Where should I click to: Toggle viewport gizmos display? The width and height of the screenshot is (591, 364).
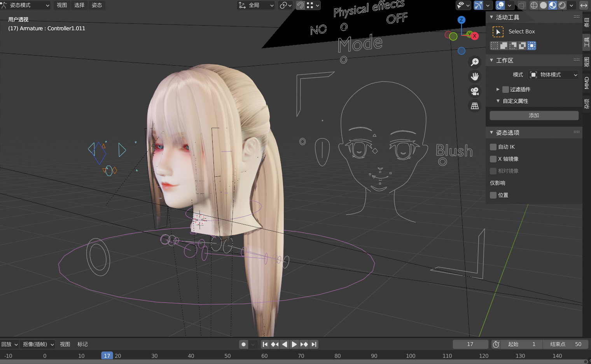point(478,5)
